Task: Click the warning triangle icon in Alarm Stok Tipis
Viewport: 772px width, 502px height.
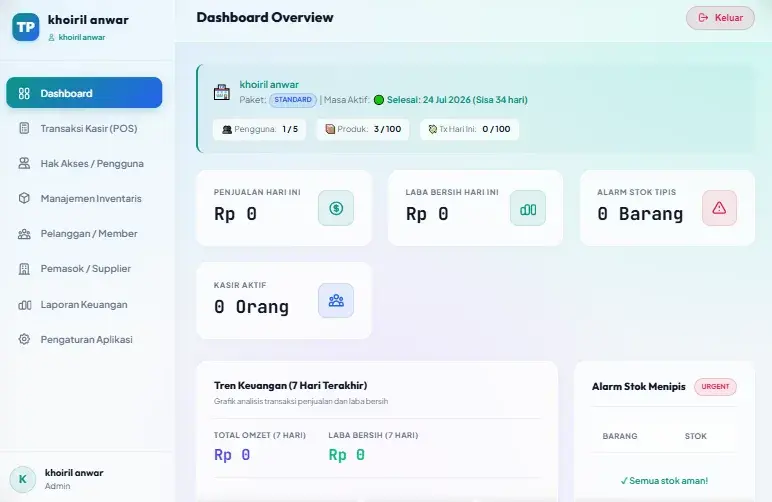Action: coord(719,208)
